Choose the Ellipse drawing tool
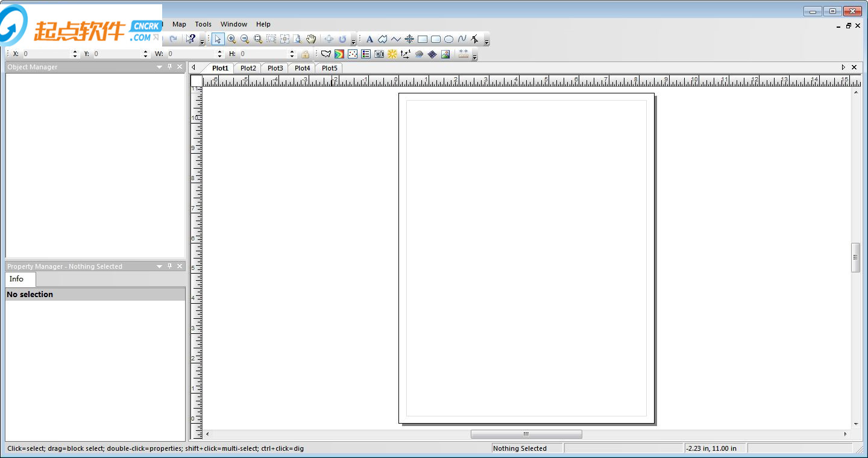Viewport: 868px width, 458px height. pyautogui.click(x=448, y=39)
